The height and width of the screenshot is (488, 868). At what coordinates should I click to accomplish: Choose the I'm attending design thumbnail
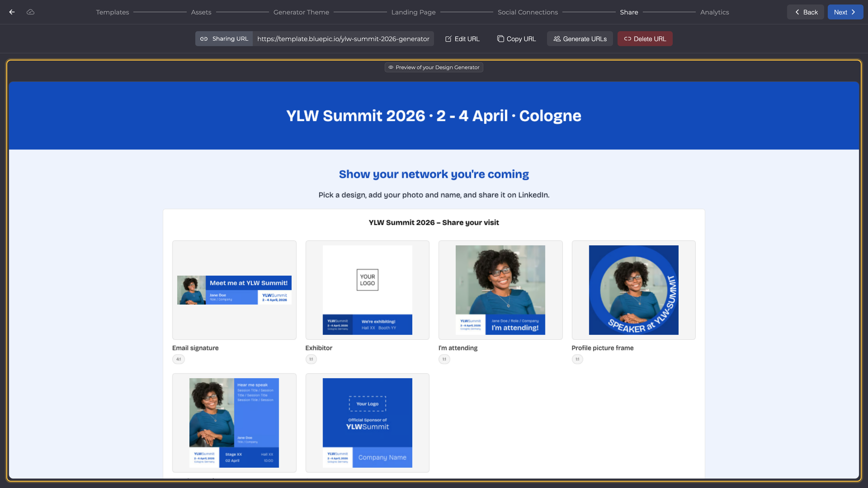point(500,290)
